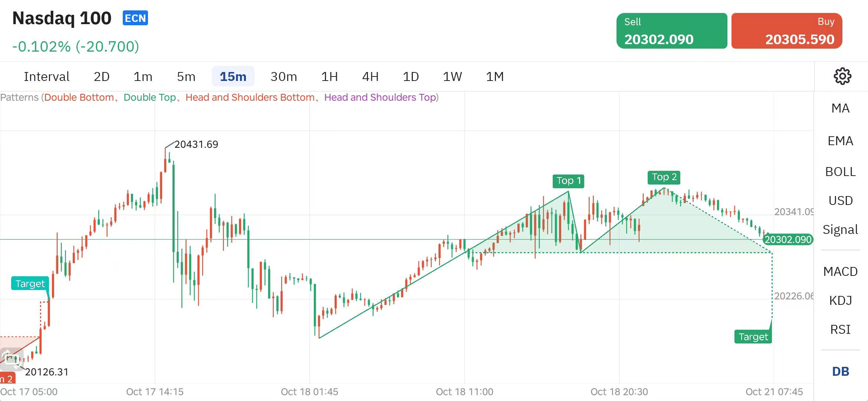The image size is (868, 401).
Task: Click the current price tag 20302.090
Action: [788, 239]
